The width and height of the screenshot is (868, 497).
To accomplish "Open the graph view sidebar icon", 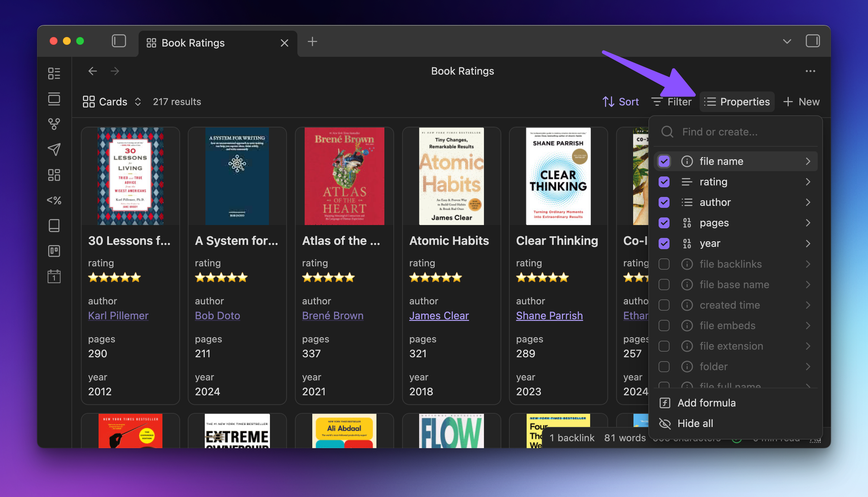I will [x=54, y=124].
